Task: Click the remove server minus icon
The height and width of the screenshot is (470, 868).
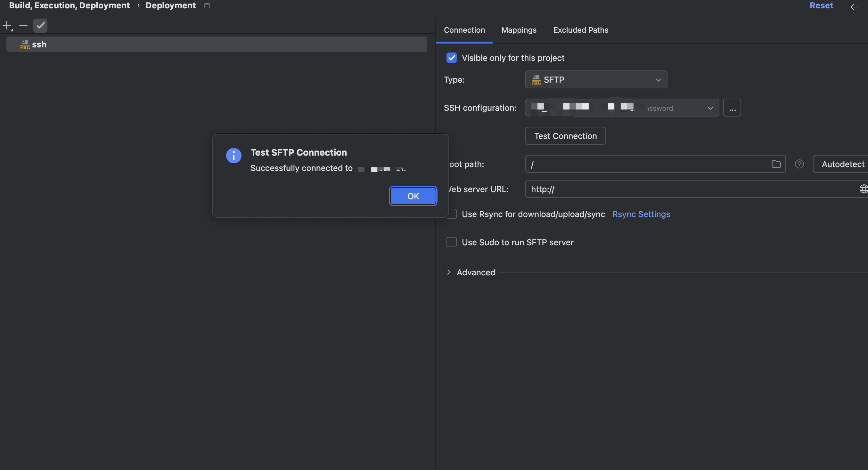Action: 23,26
